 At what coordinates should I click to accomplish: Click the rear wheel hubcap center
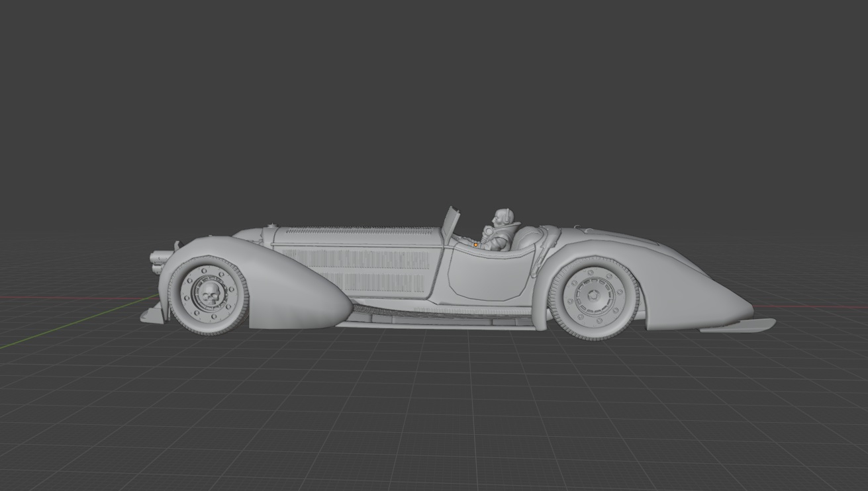[594, 296]
